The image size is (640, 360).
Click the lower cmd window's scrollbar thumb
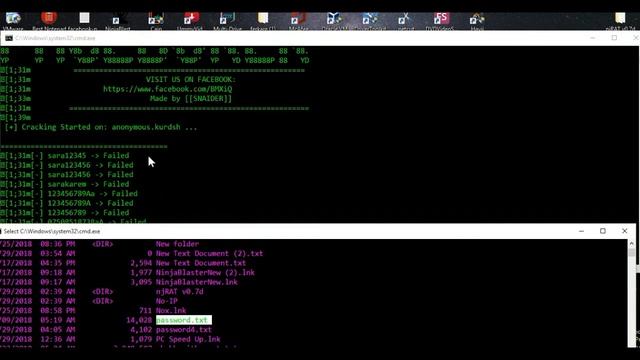pos(631,252)
